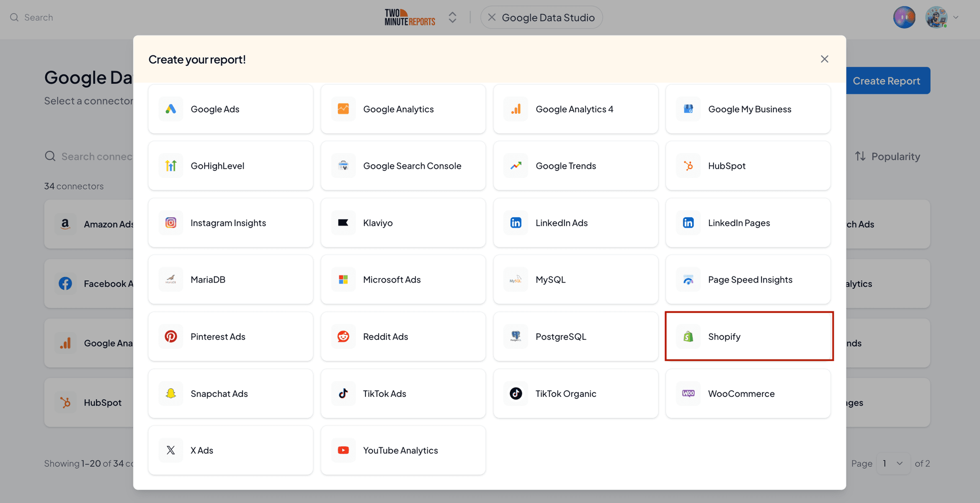Click the Shopify label text
980x503 pixels.
(x=724, y=337)
